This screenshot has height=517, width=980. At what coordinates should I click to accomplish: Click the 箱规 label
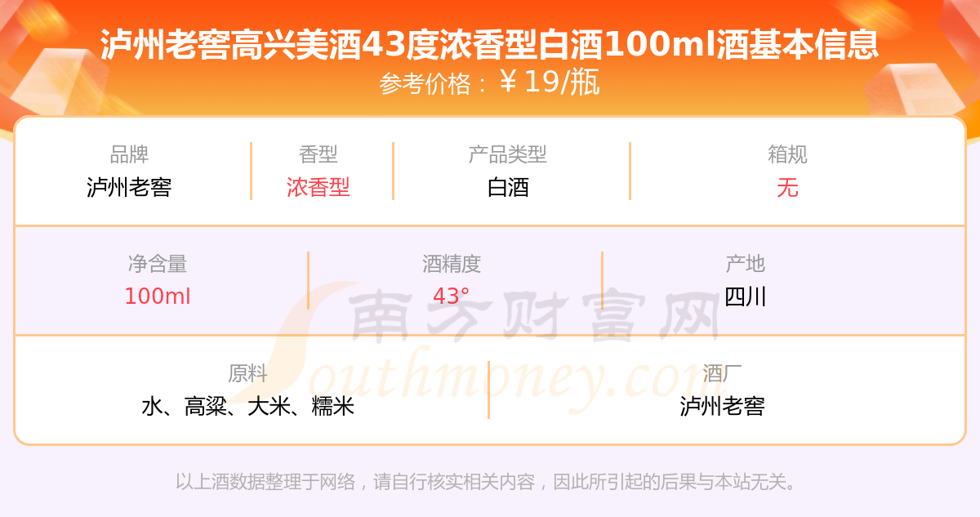[788, 154]
